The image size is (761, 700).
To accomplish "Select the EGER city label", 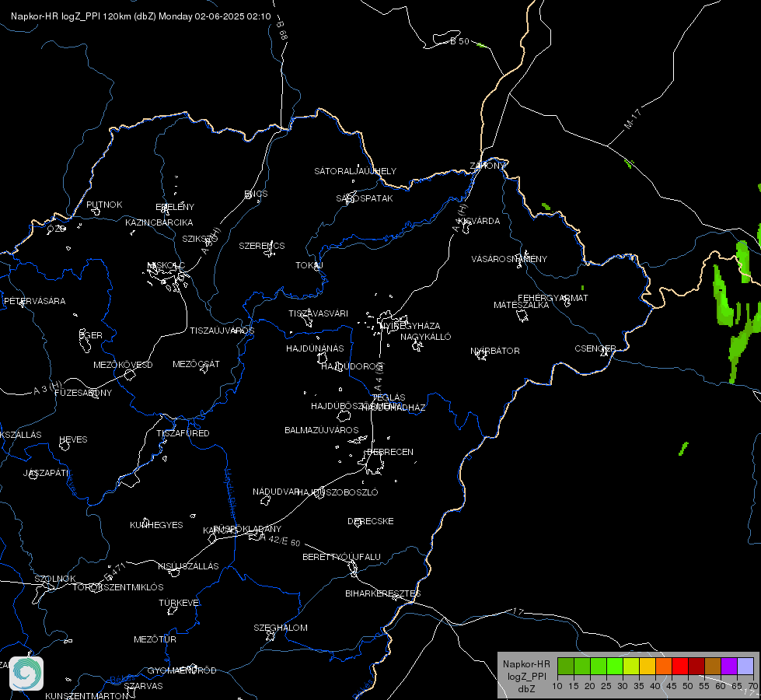I will click(x=91, y=335).
